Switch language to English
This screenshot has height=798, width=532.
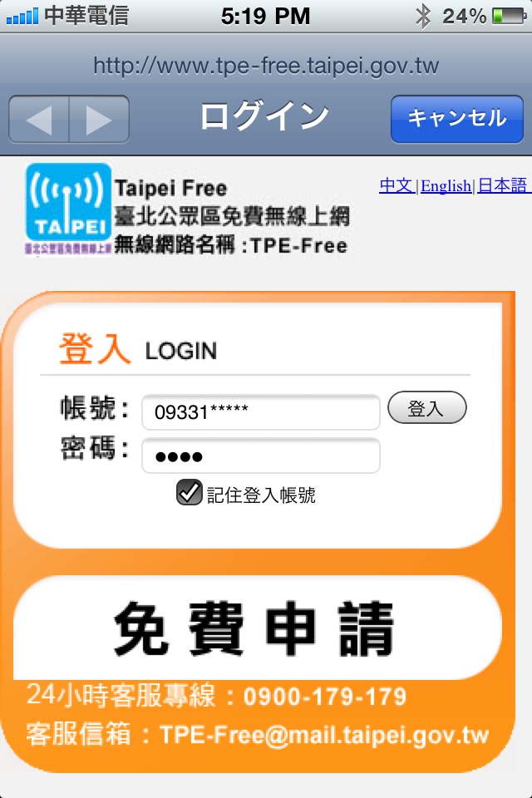tap(446, 185)
